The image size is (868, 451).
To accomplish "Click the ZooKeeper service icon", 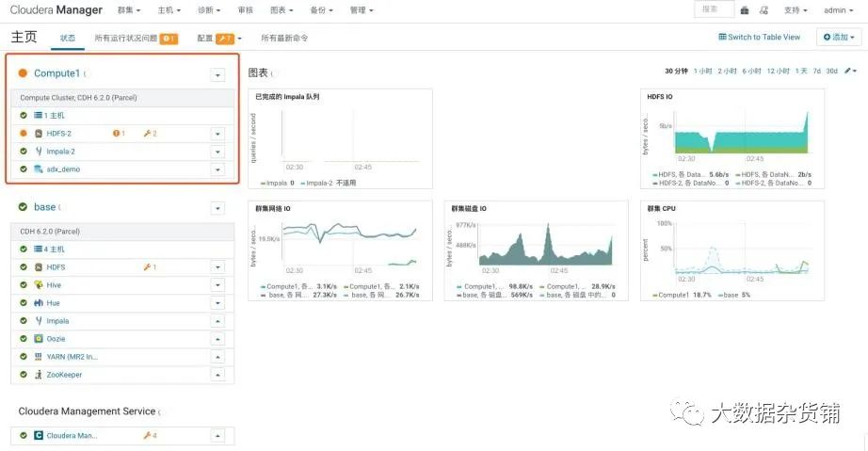I will pos(39,374).
